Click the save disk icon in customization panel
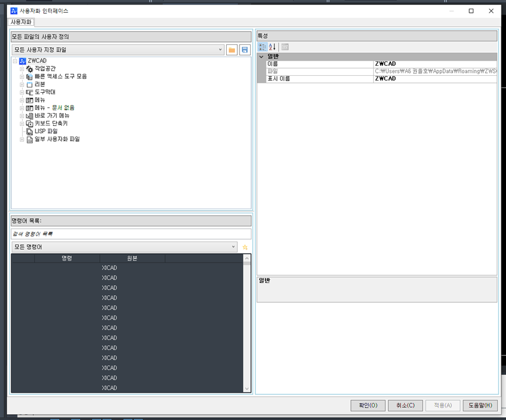 (245, 50)
